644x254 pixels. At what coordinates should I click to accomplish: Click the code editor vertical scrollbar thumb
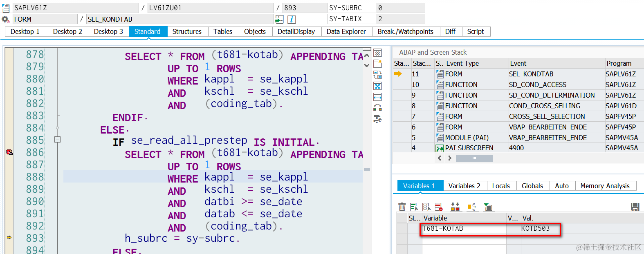click(367, 169)
